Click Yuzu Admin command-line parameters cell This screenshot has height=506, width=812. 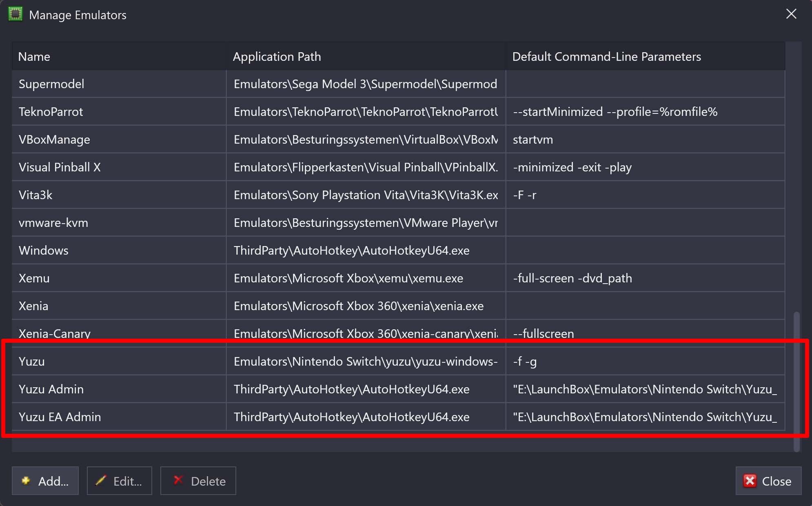pyautogui.click(x=646, y=389)
